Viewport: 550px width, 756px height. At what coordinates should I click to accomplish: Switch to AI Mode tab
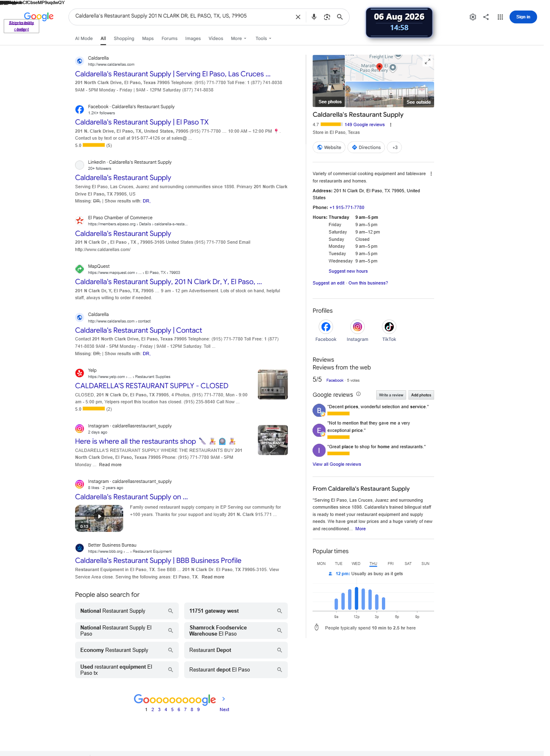[x=84, y=39]
